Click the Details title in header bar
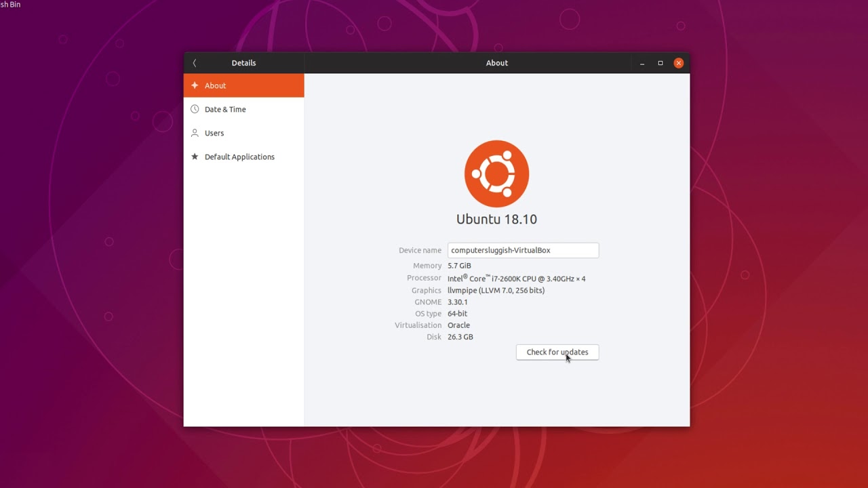The height and width of the screenshot is (488, 868). click(243, 63)
